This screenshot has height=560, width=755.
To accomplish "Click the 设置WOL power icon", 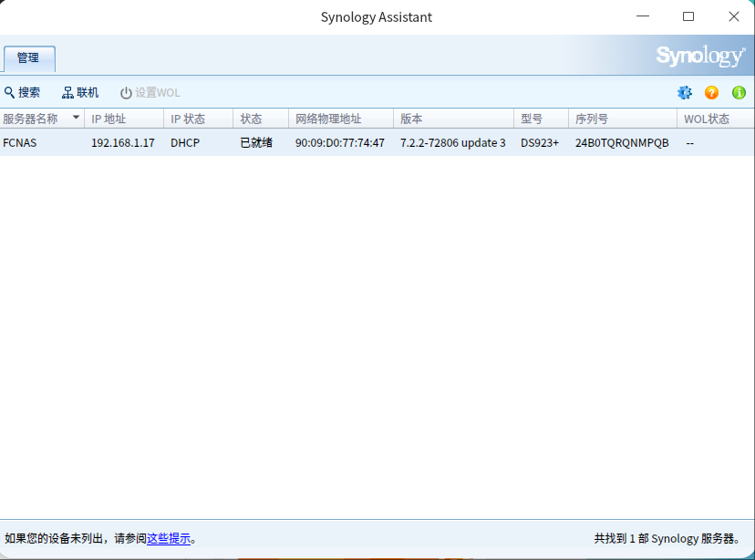I will pos(126,92).
